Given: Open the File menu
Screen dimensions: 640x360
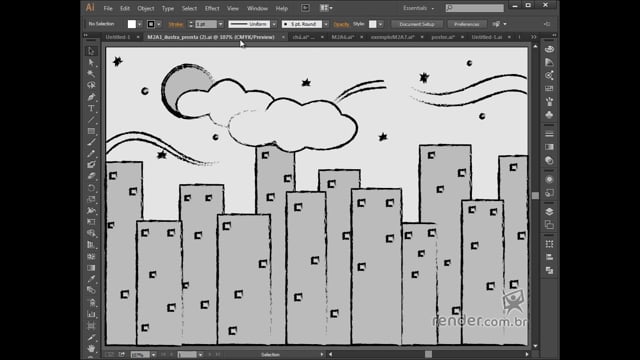Looking at the screenshot, I should tap(108, 8).
